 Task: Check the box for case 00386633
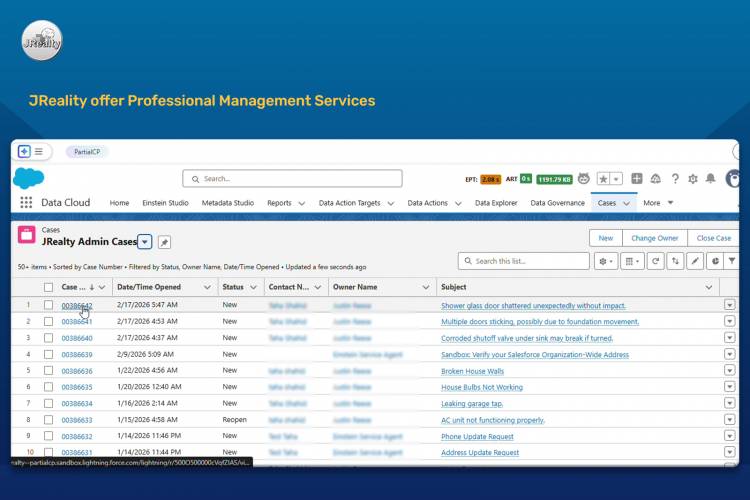coord(48,420)
